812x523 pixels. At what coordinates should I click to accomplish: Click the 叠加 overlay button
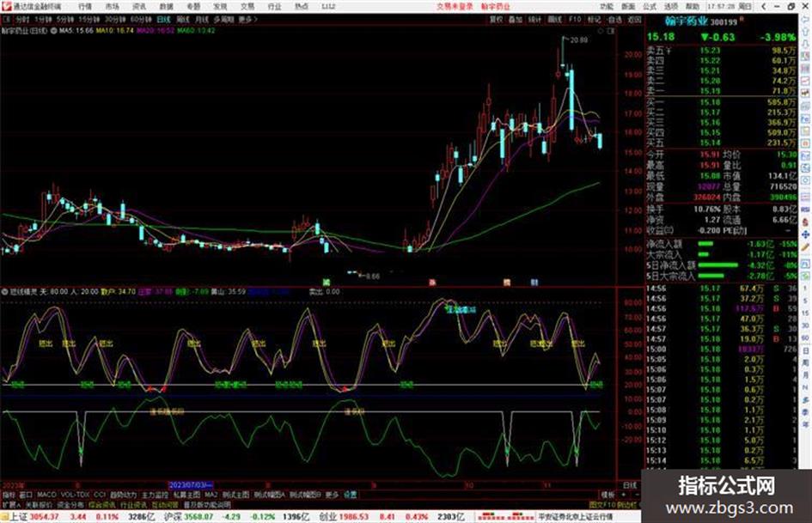pyautogui.click(x=516, y=19)
